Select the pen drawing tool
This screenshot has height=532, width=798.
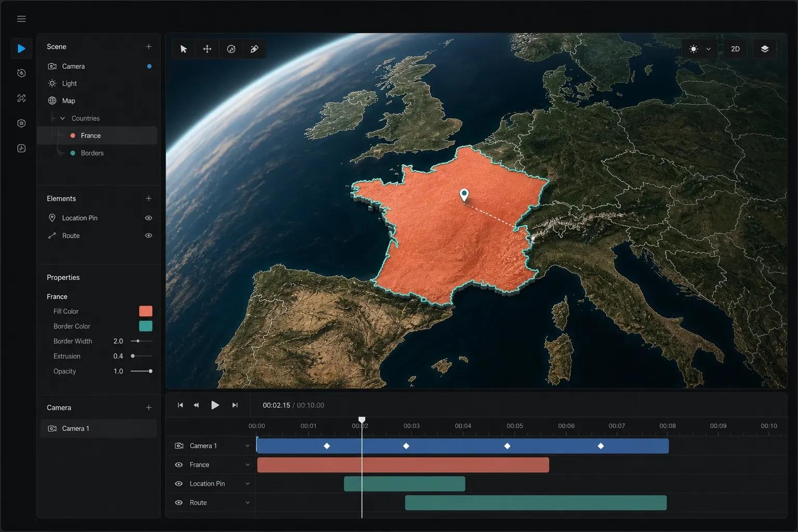(254, 49)
